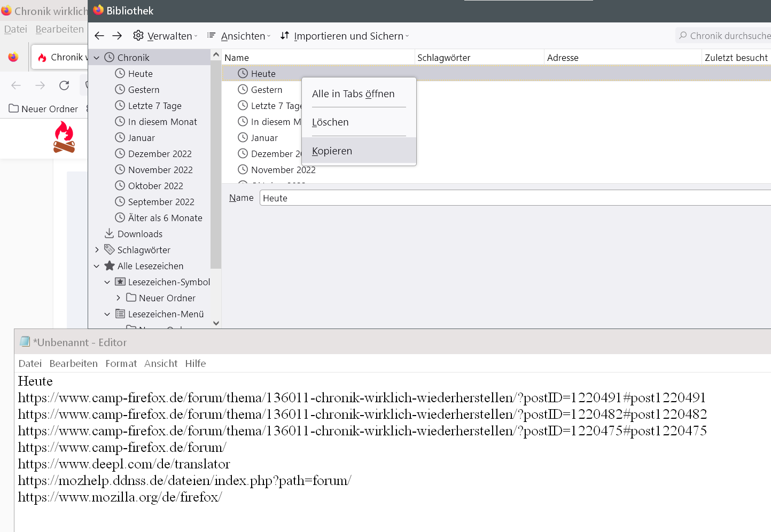Collapse the Chronik tree node
771x532 pixels.
(97, 58)
